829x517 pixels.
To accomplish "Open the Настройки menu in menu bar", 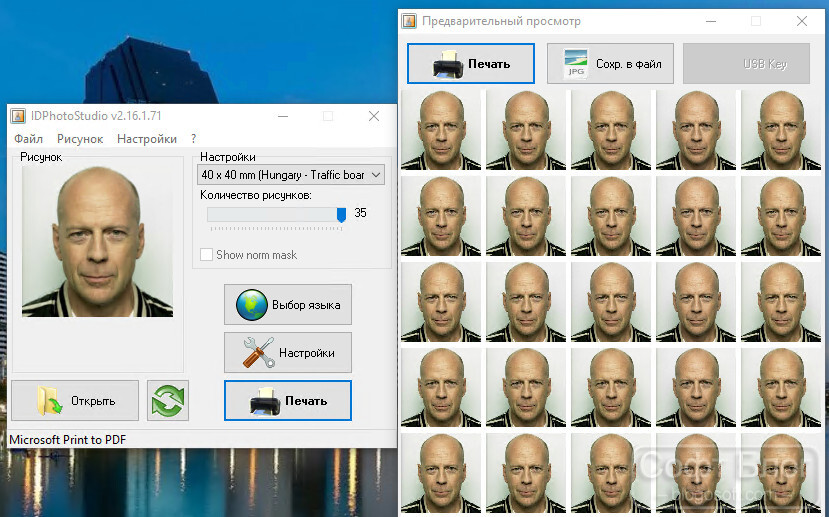I will click(147, 139).
